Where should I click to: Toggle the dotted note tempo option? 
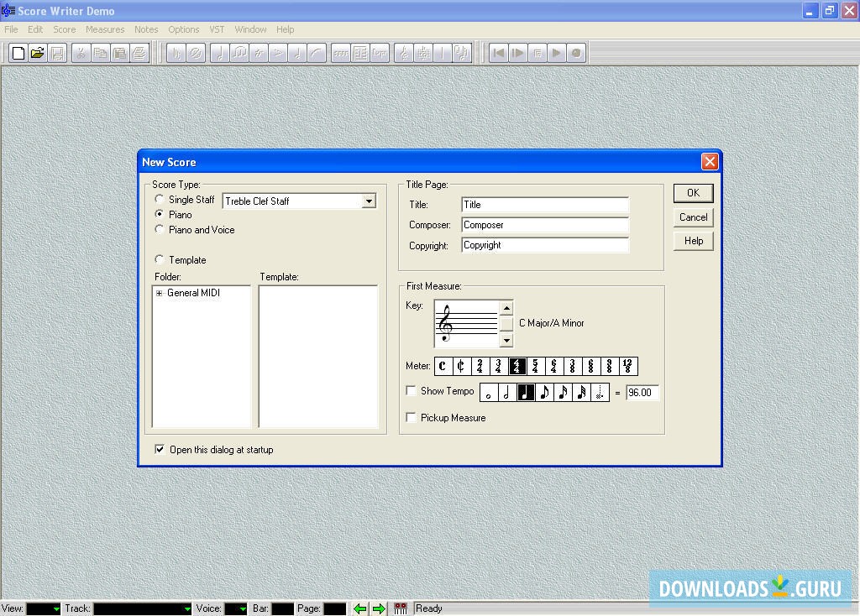pos(600,393)
